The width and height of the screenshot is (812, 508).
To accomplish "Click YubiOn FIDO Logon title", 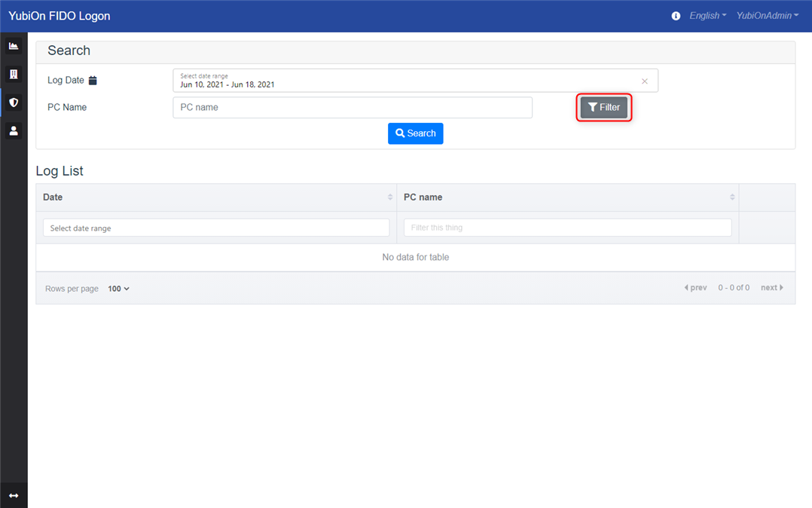I will [x=59, y=16].
